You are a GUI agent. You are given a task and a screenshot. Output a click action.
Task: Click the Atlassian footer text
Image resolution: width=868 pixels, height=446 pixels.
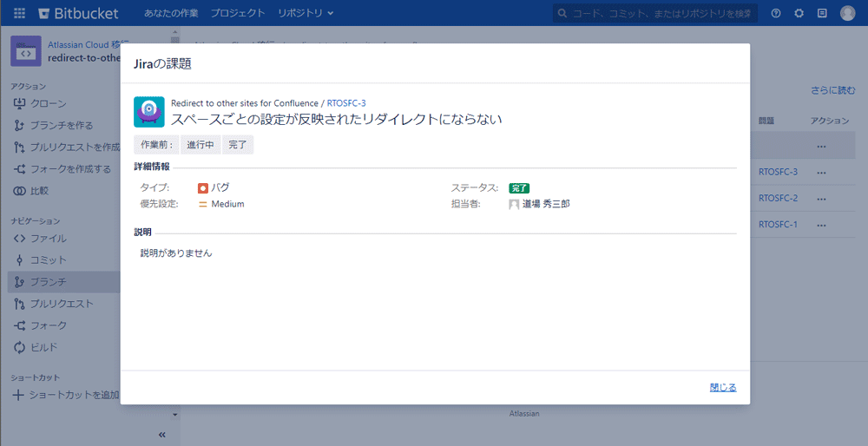click(524, 413)
